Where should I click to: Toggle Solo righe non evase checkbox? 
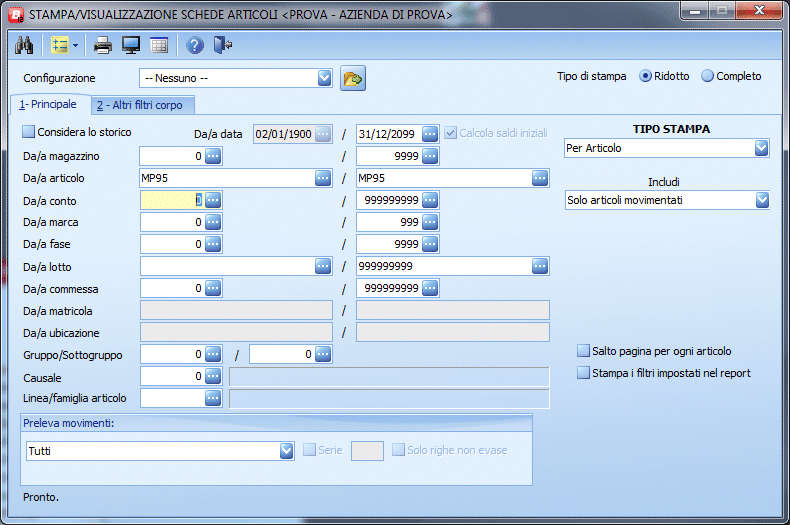(x=398, y=449)
